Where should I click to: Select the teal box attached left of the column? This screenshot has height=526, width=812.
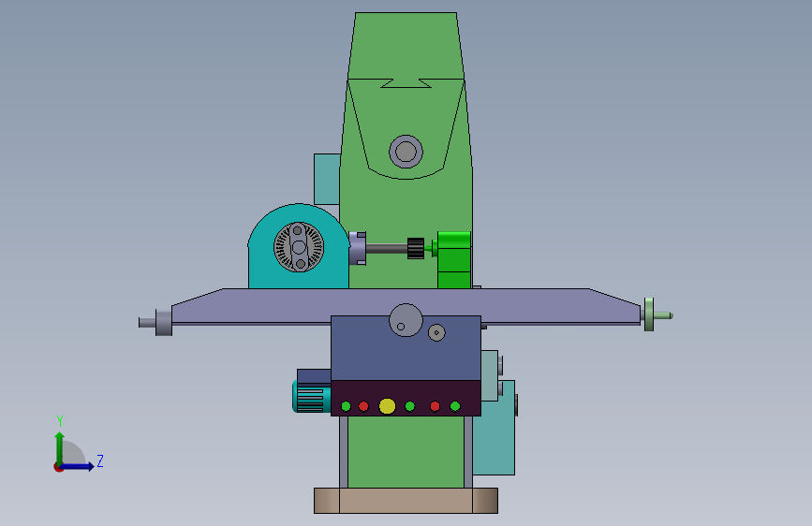[327, 179]
